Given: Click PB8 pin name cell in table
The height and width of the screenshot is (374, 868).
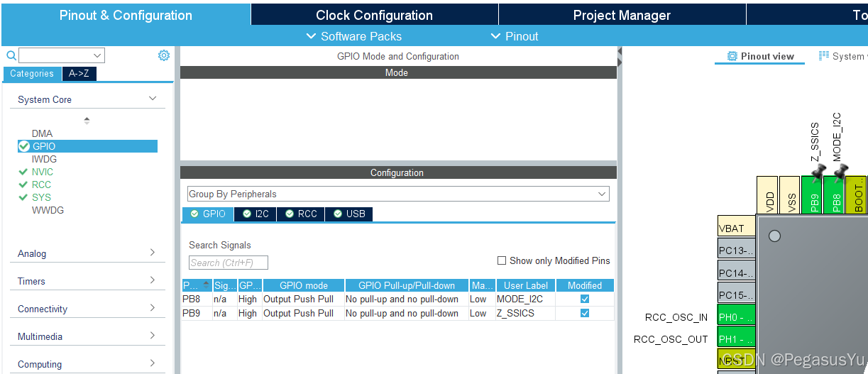Looking at the screenshot, I should (197, 299).
